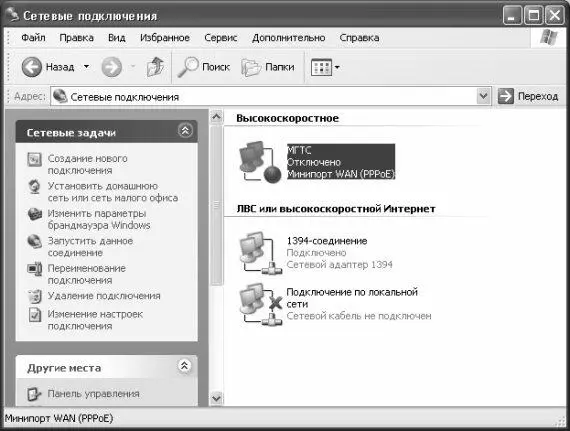Click Изменить параметры брандмауэра Windows link

coord(99,219)
